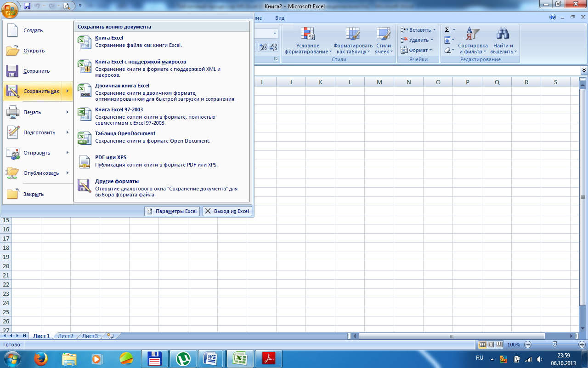Screen dimensions: 588x368
Task: Expand the formula bar chevron
Action: [x=584, y=70]
